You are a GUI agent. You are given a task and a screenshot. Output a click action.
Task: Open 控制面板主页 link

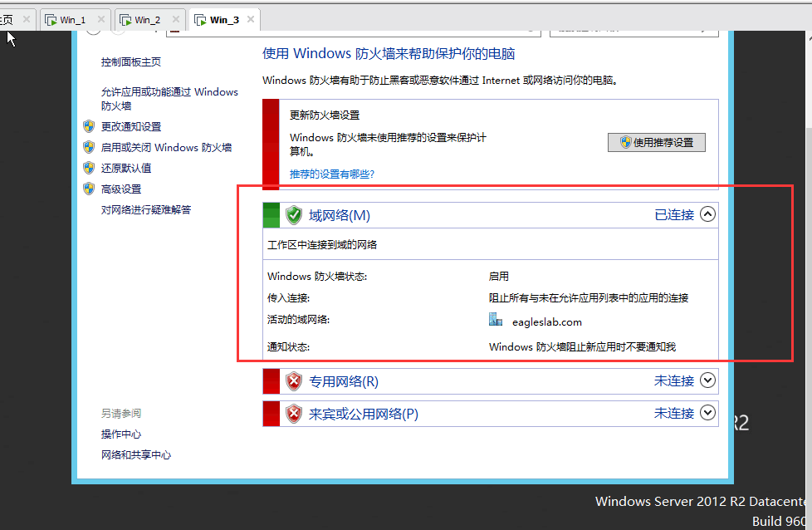click(130, 62)
